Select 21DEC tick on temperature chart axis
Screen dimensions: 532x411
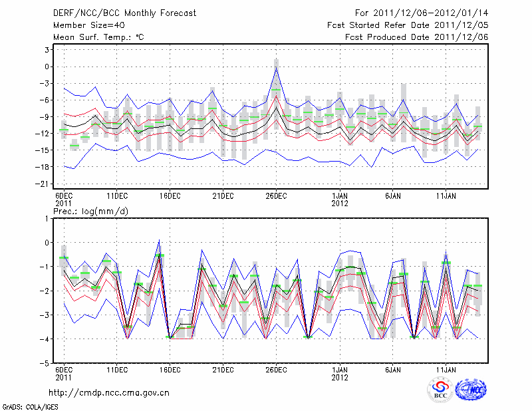pos(223,196)
